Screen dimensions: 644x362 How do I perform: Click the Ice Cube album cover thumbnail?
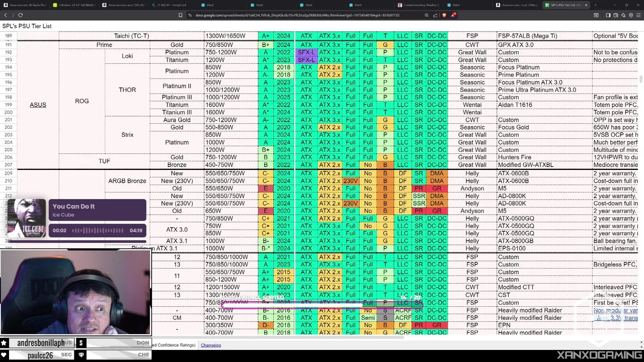[26, 218]
